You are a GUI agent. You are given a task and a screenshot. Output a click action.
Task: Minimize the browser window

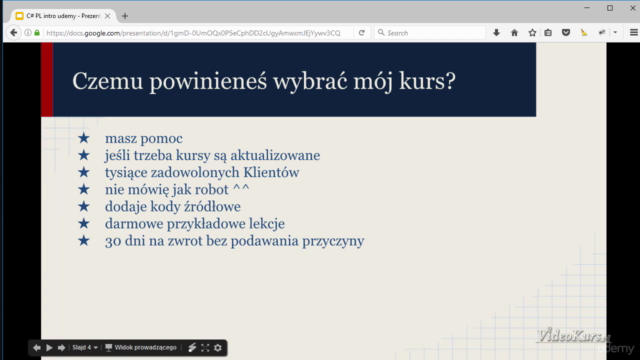point(587,8)
